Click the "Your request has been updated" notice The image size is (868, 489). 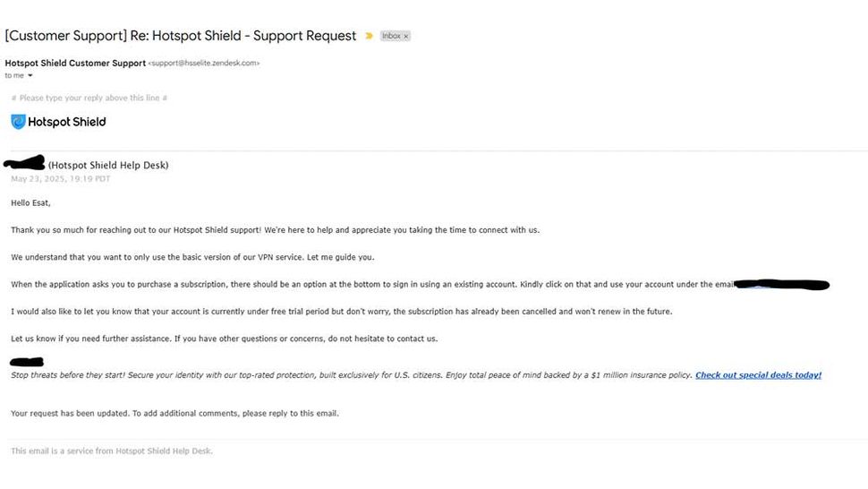[174, 413]
